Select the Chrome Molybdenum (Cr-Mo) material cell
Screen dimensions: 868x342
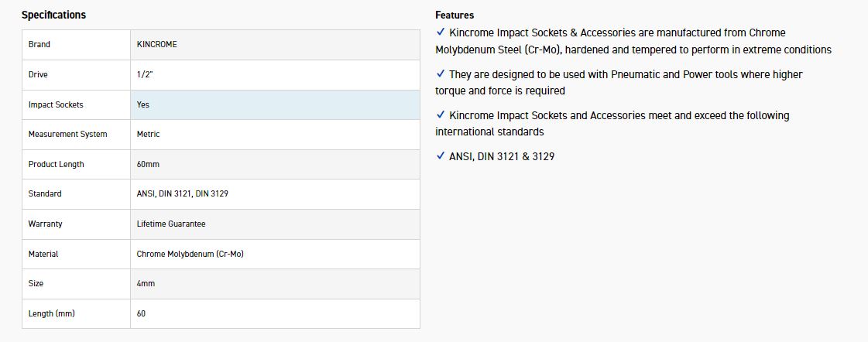coord(190,254)
